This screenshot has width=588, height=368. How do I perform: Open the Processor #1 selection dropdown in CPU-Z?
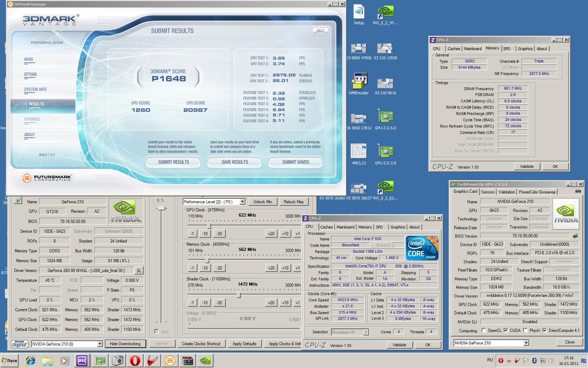pyautogui.click(x=366, y=332)
